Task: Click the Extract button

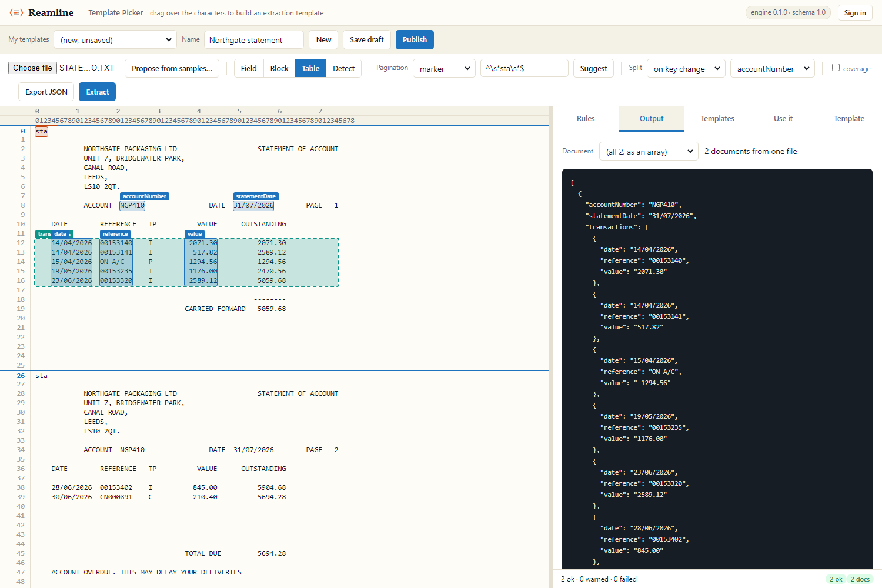Action: pos(98,92)
